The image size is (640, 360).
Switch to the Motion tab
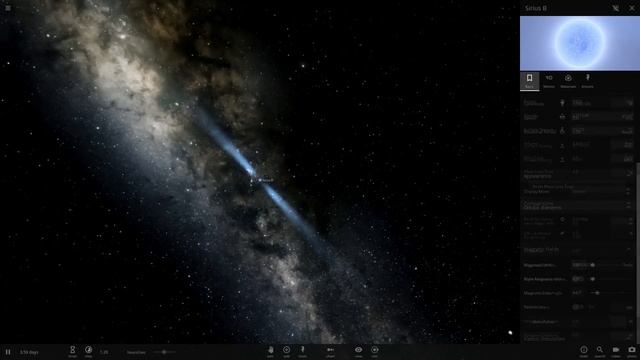[549, 81]
